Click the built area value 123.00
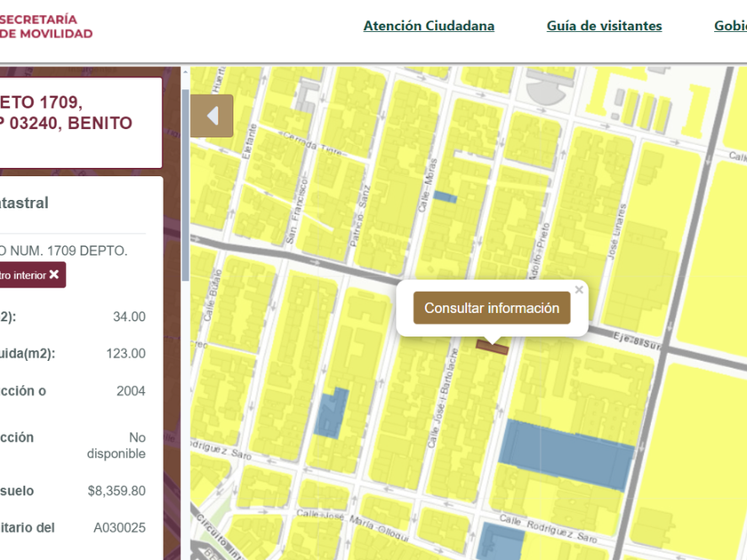Viewport: 747px width, 560px height. 125,354
